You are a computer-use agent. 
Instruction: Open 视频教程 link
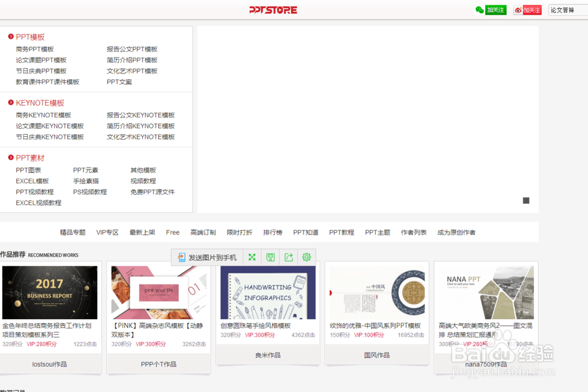tap(143, 181)
